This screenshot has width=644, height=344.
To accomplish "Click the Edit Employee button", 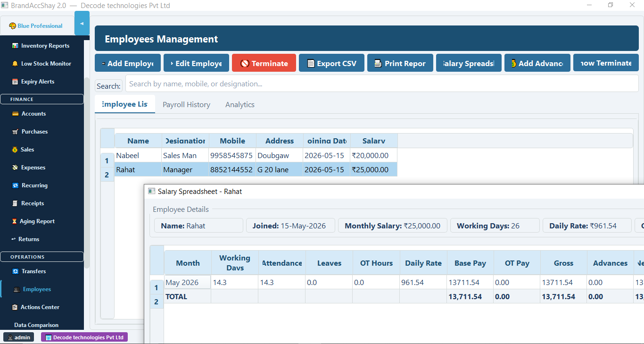I will pyautogui.click(x=196, y=63).
